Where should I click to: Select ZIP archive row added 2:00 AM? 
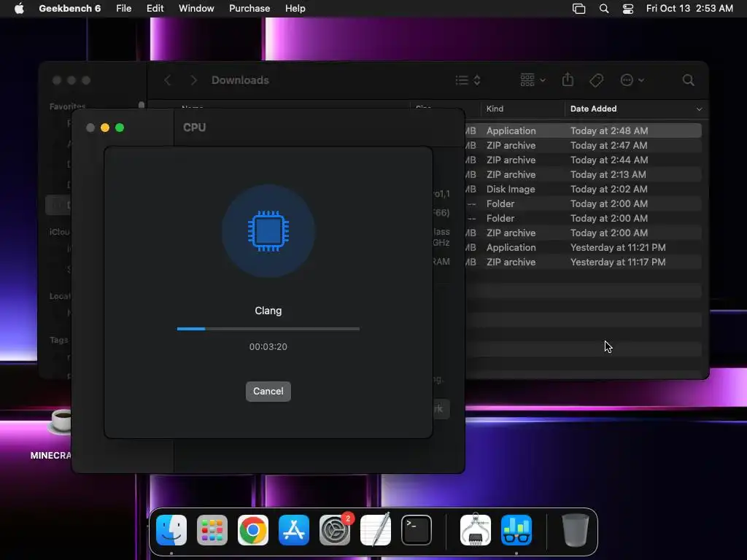[x=583, y=233]
